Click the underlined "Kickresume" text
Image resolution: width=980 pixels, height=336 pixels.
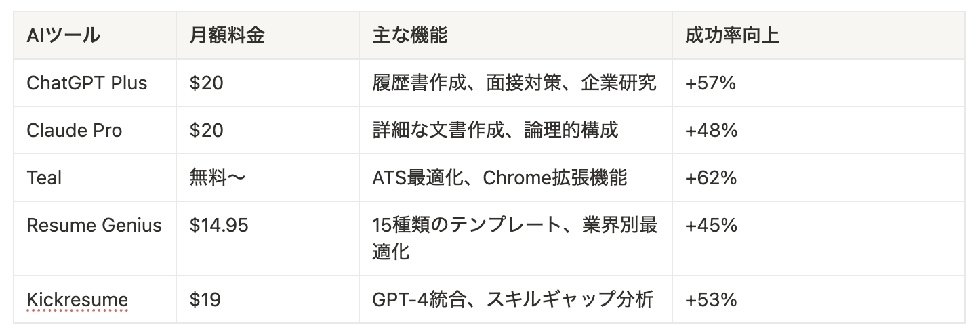click(x=77, y=300)
